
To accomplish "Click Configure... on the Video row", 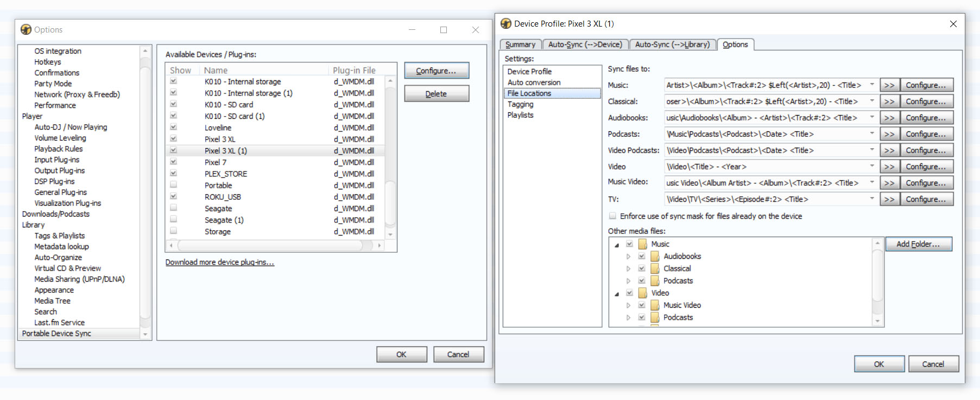I will tap(926, 167).
